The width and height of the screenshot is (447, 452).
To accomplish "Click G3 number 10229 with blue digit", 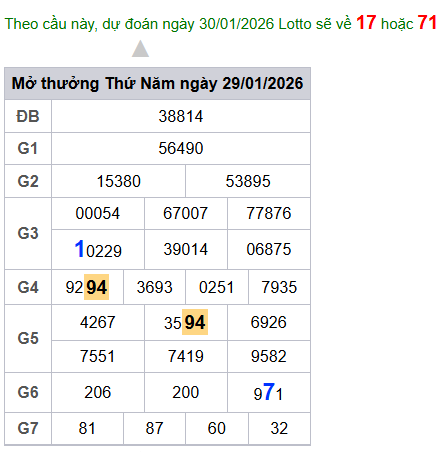I will (x=98, y=250).
